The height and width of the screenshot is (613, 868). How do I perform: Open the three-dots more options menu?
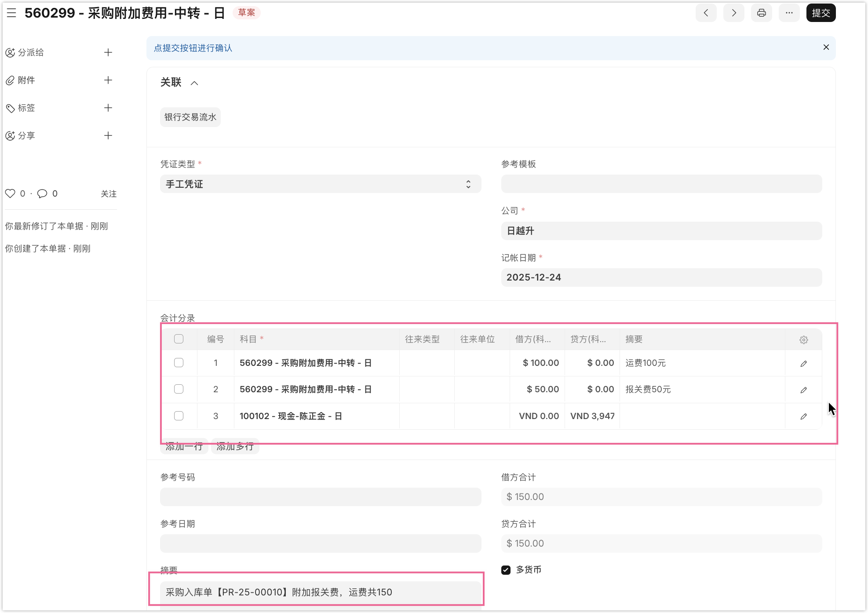[x=789, y=13]
